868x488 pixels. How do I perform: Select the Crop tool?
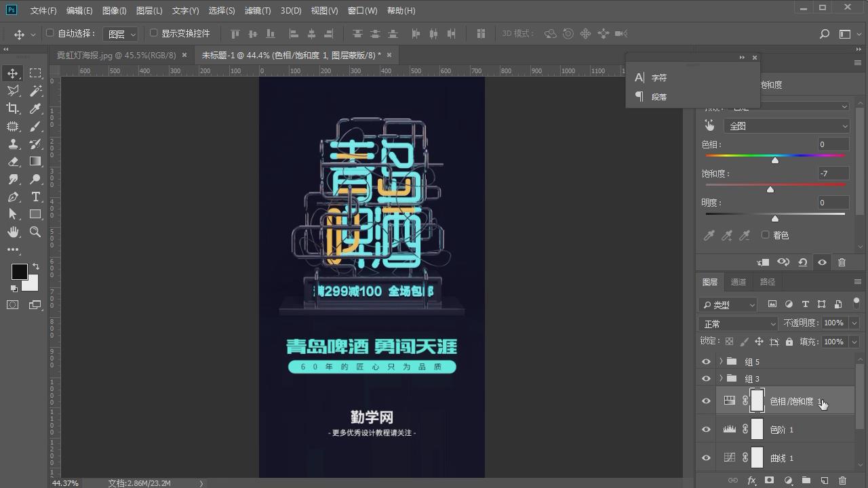[13, 108]
